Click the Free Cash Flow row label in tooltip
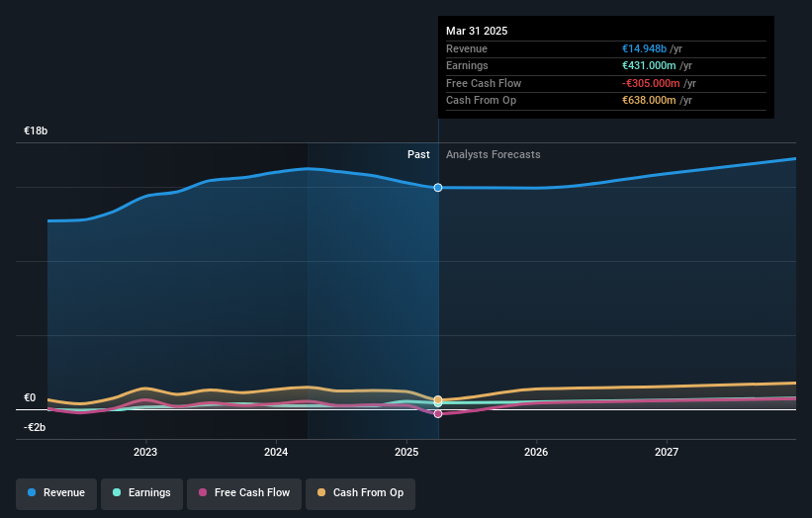 (x=484, y=83)
